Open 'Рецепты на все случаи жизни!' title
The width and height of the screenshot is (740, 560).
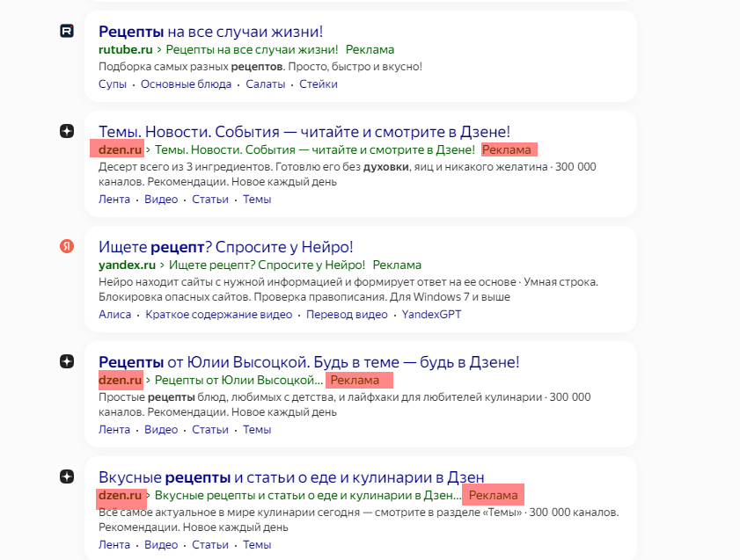210,32
